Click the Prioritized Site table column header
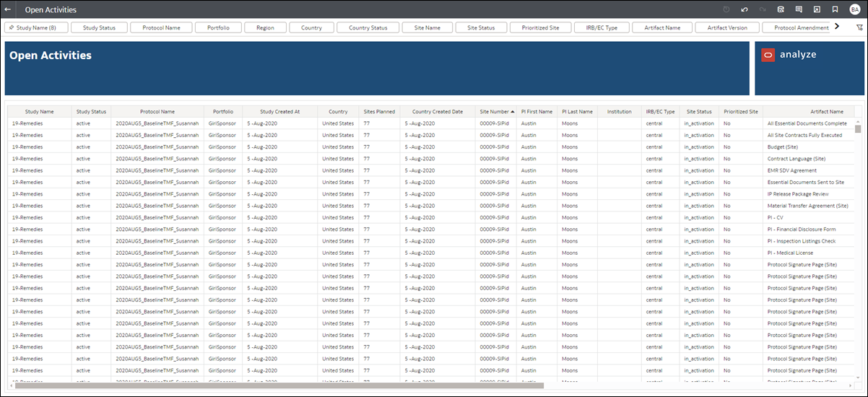 pyautogui.click(x=741, y=112)
